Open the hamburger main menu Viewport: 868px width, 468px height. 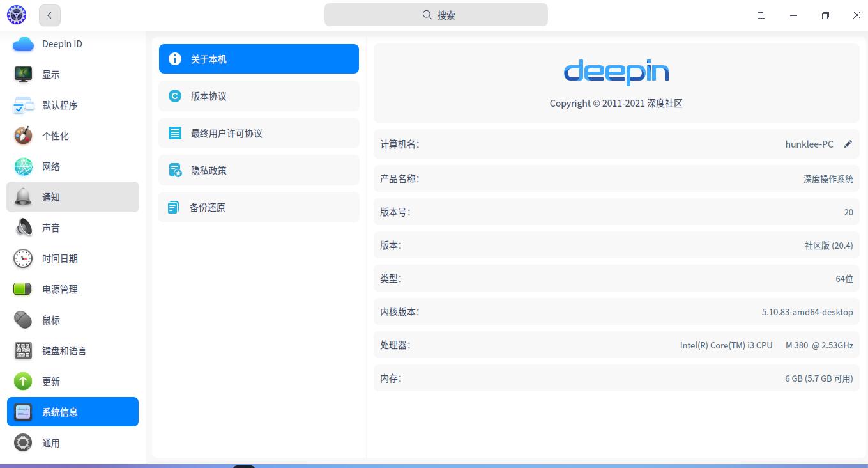761,15
